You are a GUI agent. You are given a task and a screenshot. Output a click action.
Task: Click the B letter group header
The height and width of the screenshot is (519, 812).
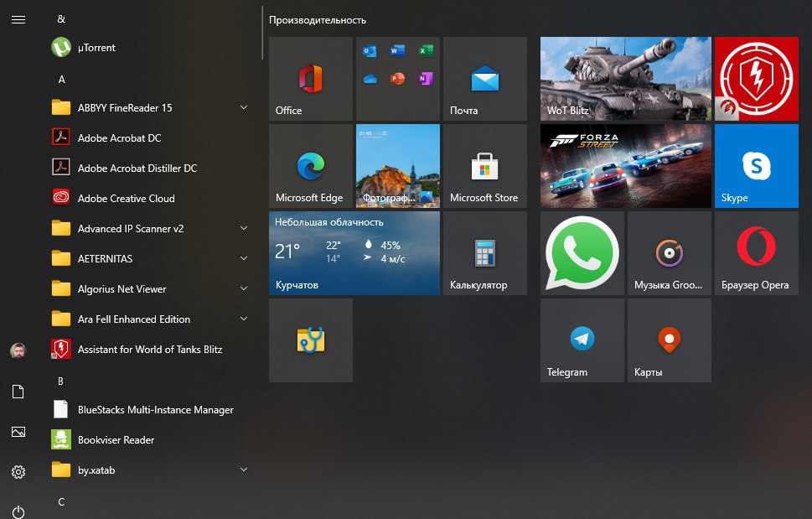(60, 381)
